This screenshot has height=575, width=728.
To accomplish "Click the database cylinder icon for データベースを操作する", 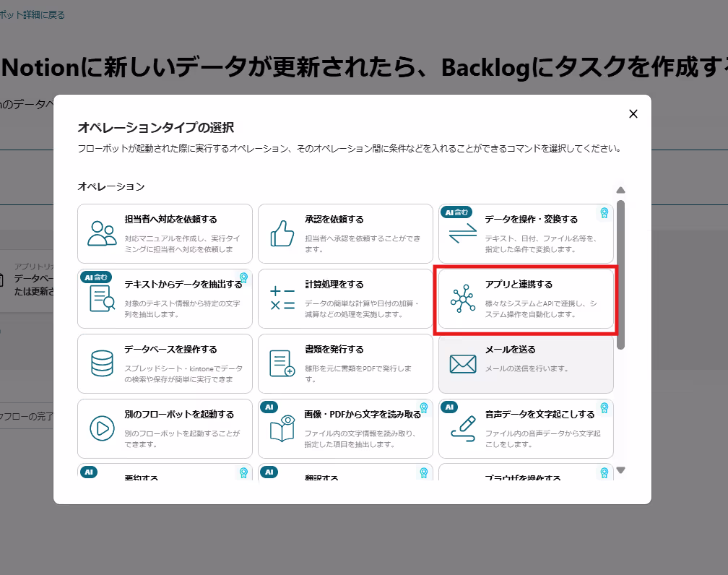I will pos(102,363).
